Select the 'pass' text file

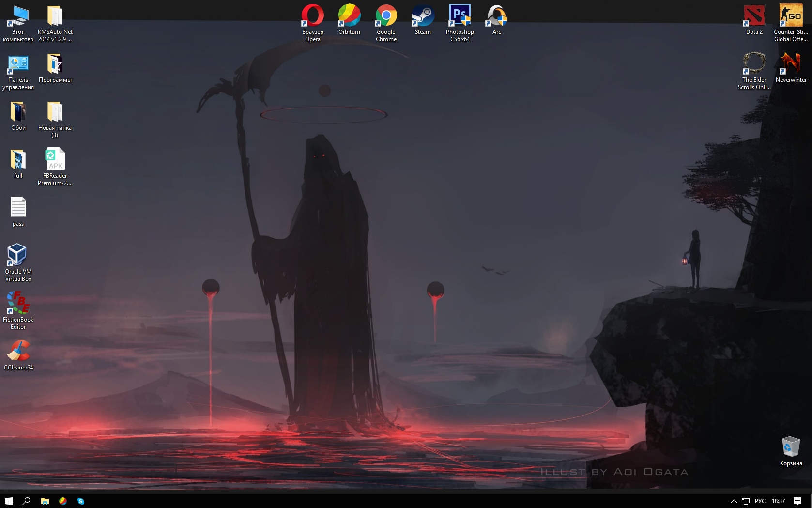(18, 212)
